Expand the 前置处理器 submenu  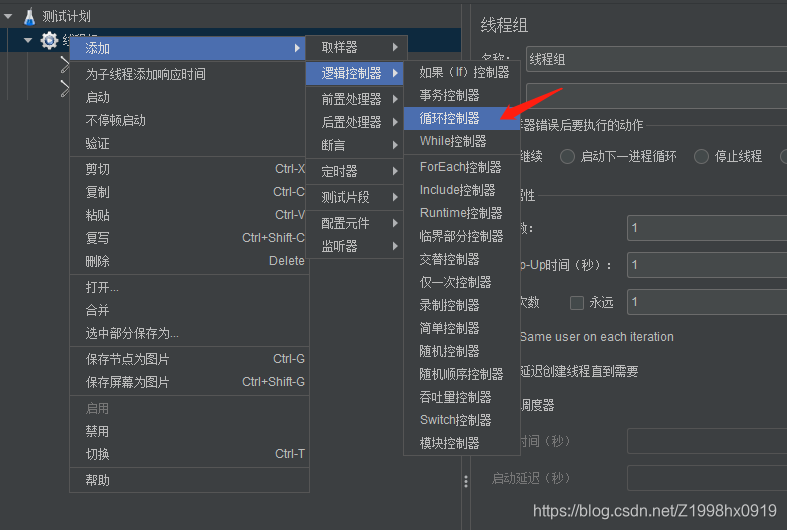(x=355, y=99)
